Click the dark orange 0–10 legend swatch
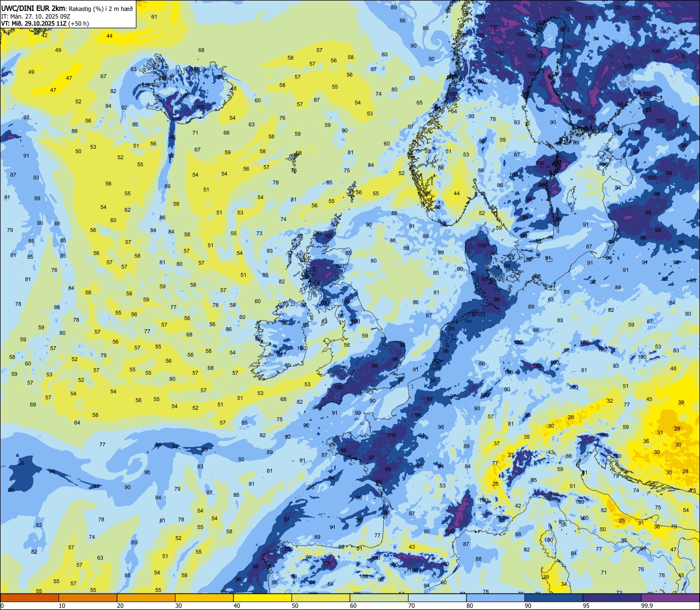Screen dimensions: 700x610 coord(30,598)
